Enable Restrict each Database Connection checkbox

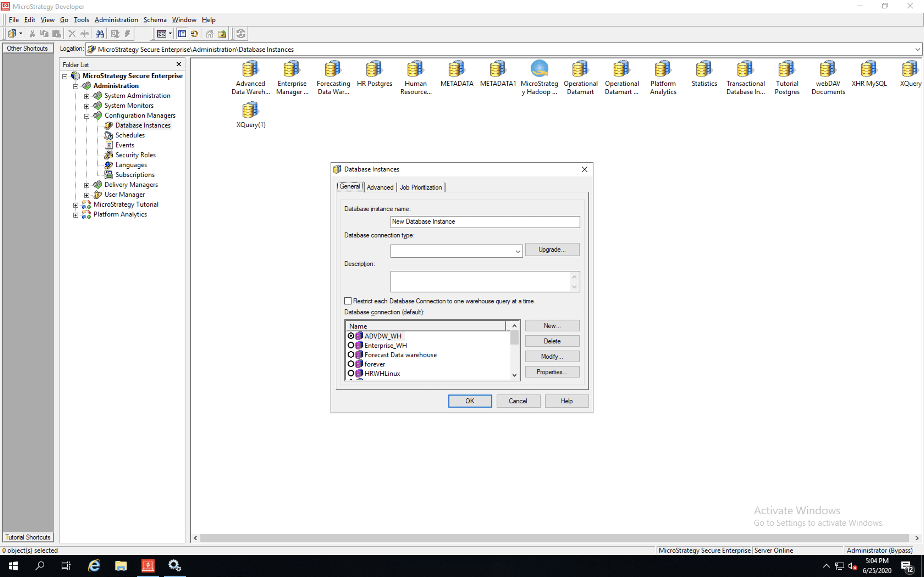point(348,301)
